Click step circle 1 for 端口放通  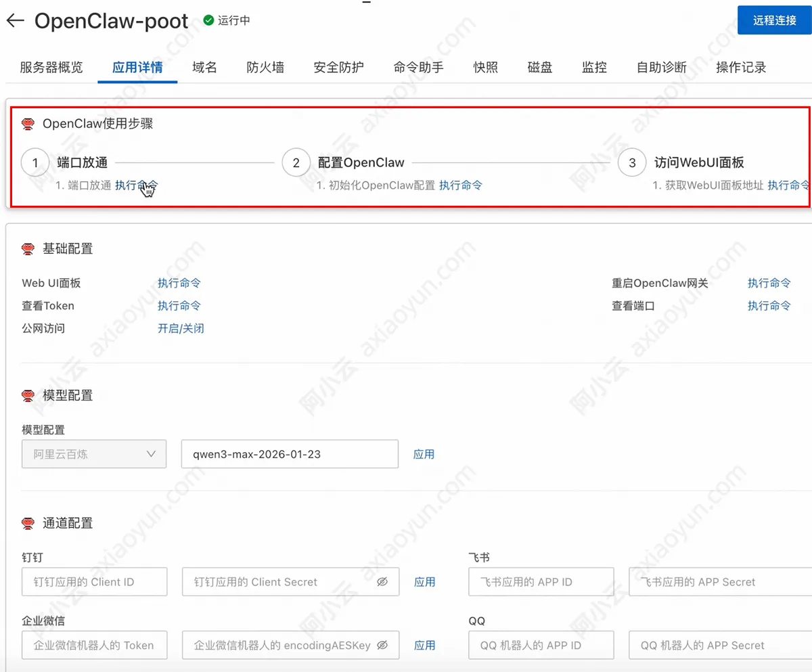pos(35,162)
